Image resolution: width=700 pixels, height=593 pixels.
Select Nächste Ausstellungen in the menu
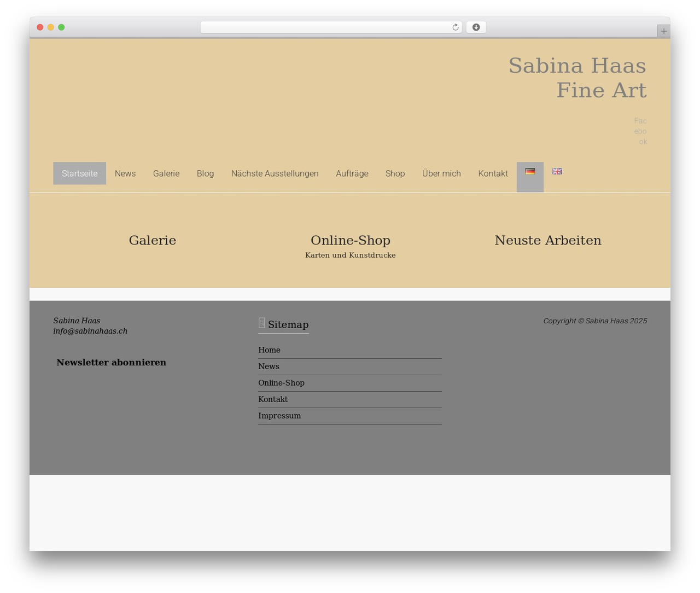(275, 173)
